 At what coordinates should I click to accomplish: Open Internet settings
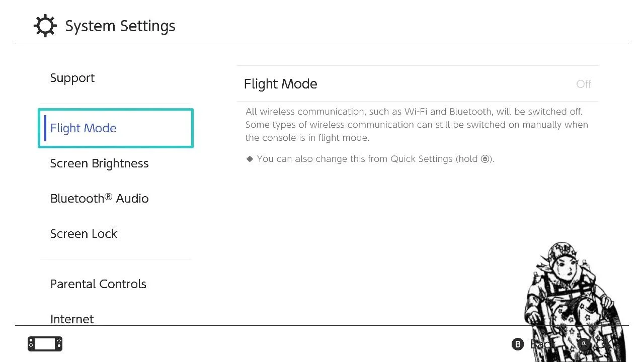pos(72,319)
